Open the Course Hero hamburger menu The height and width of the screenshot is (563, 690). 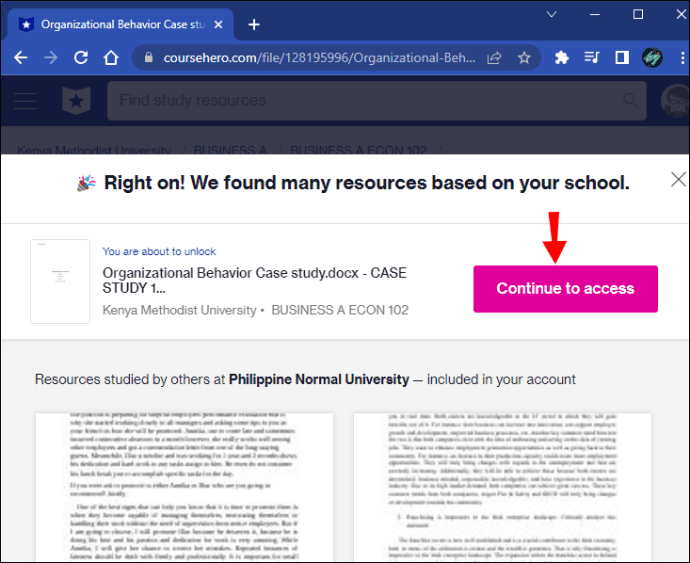26,101
